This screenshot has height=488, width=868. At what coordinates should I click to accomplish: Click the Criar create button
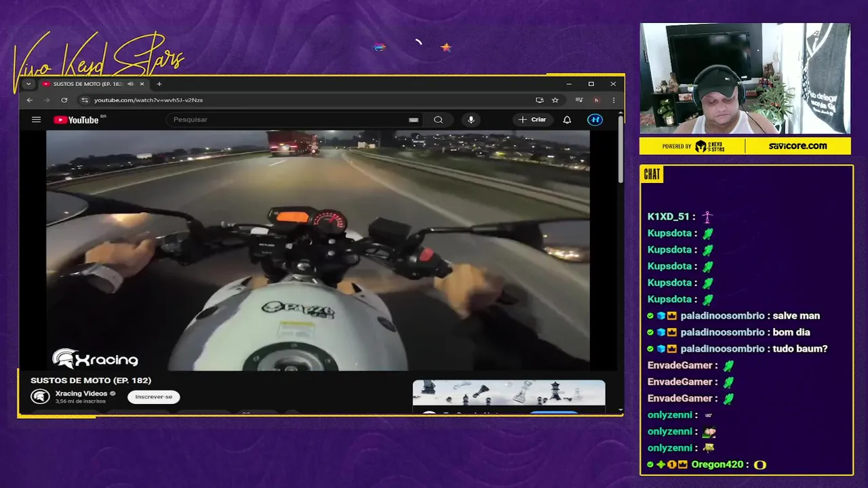pyautogui.click(x=532, y=119)
